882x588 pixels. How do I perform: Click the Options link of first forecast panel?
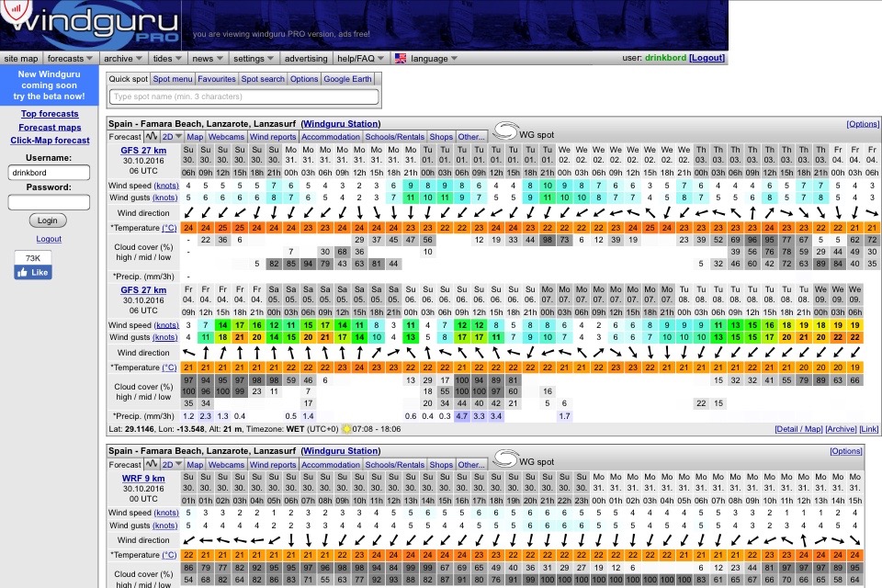(863, 124)
